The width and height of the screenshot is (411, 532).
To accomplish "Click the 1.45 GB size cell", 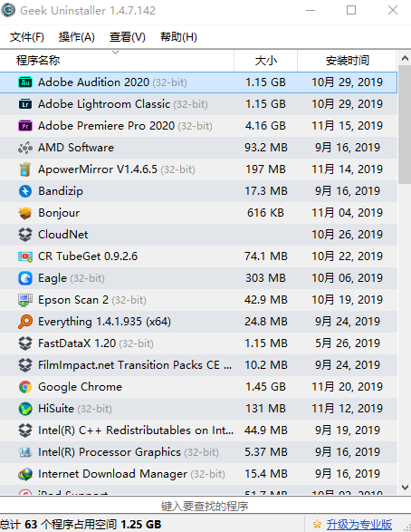I will [265, 386].
